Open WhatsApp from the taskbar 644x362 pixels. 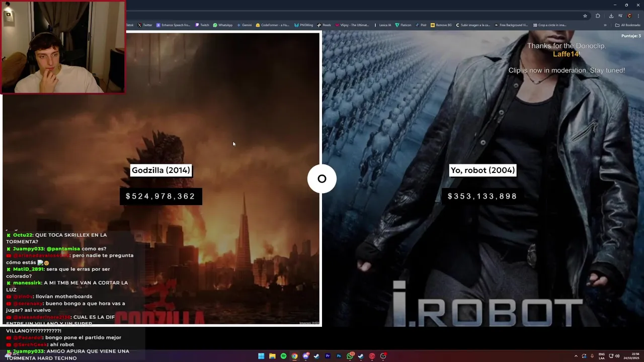[x=350, y=356]
